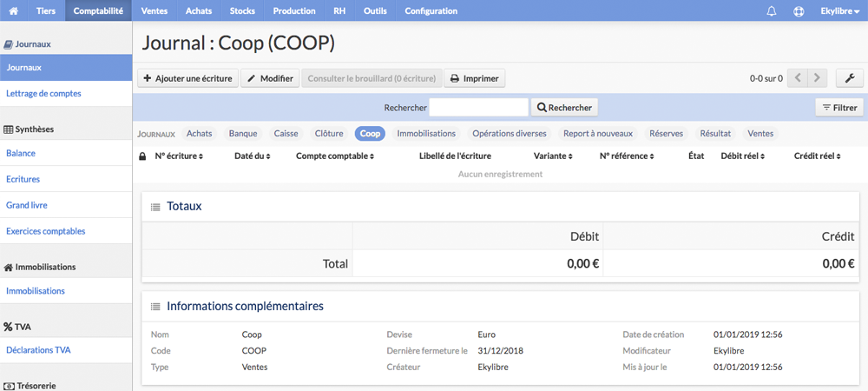
Task: Open Exercices comptables link
Action: click(66, 231)
